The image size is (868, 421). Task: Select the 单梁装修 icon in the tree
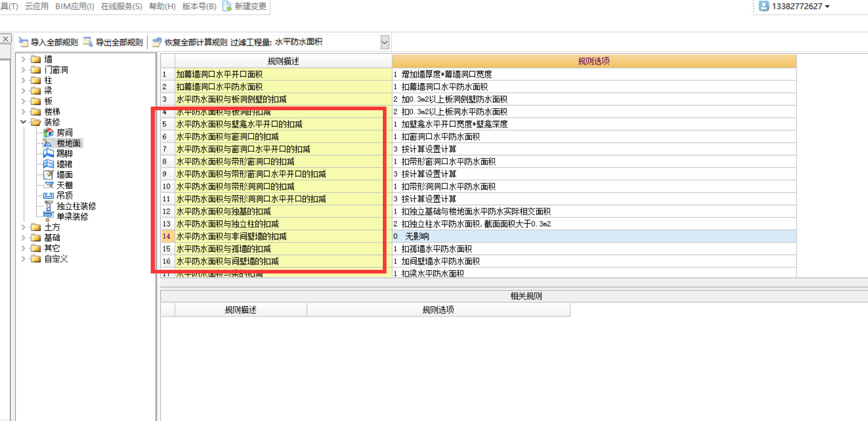point(48,216)
